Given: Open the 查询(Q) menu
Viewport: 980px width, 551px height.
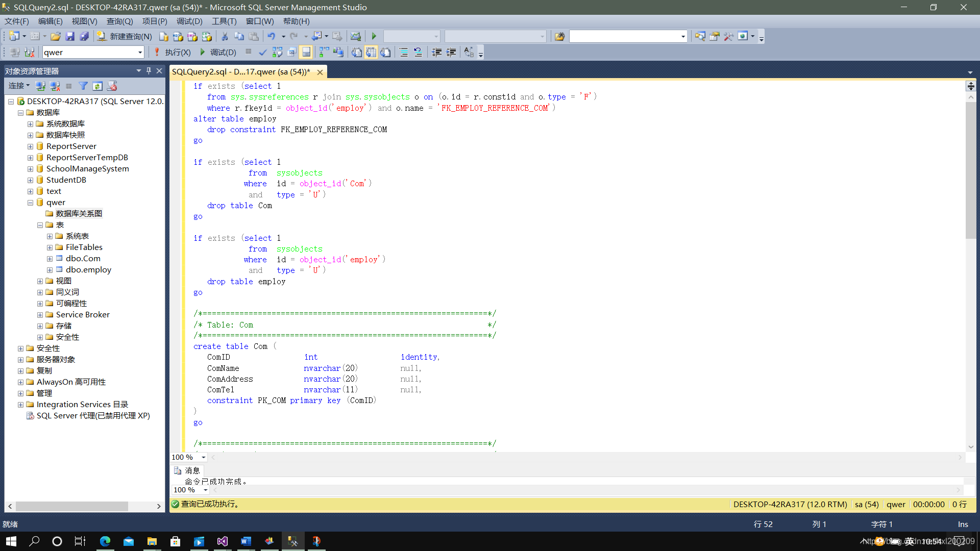Looking at the screenshot, I should [119, 21].
